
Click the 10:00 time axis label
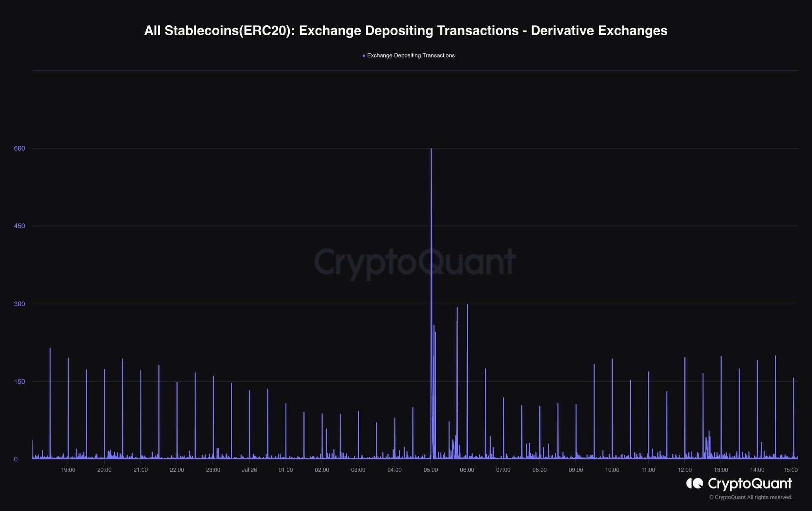[612, 470]
